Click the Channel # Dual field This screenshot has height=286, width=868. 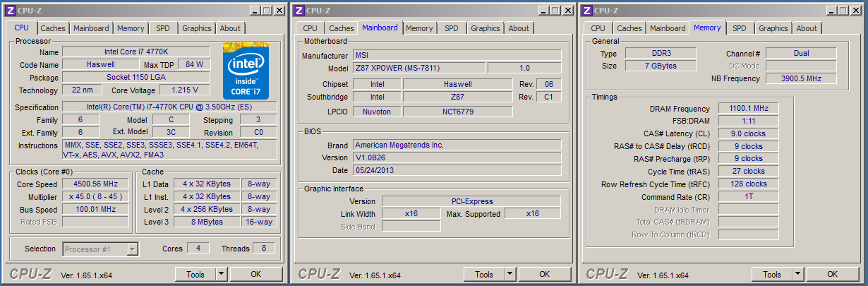click(x=801, y=54)
